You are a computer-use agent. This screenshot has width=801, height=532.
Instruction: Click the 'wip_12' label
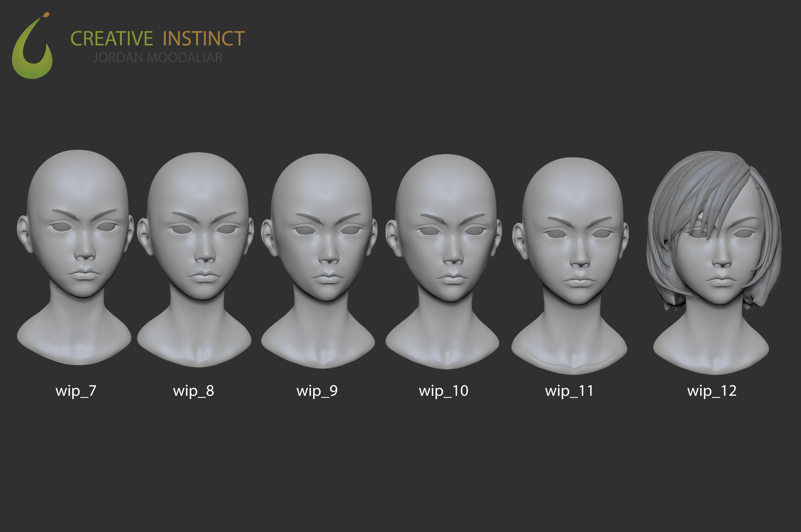tap(712, 391)
